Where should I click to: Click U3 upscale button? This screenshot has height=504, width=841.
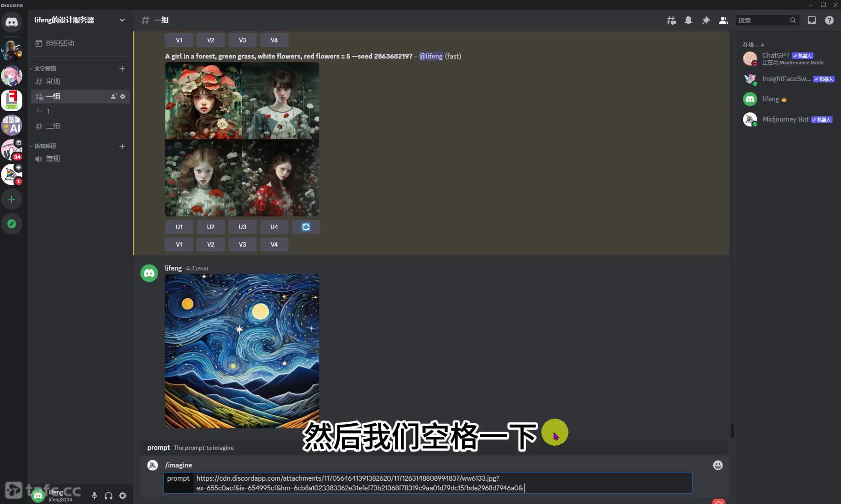tap(242, 227)
